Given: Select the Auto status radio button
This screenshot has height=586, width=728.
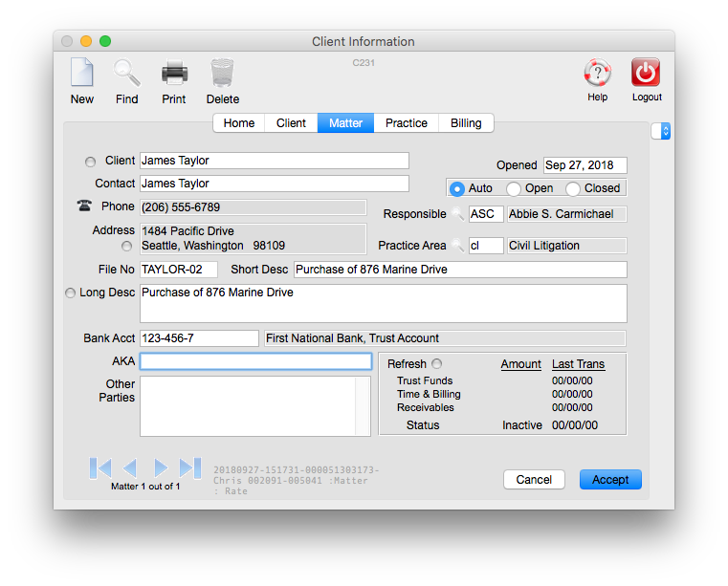Looking at the screenshot, I should pyautogui.click(x=457, y=189).
